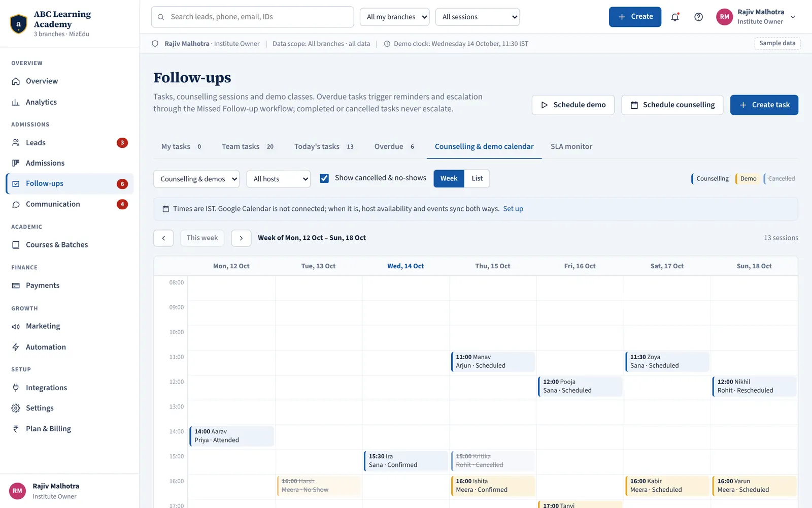Open the Today's tasks tab

324,146
